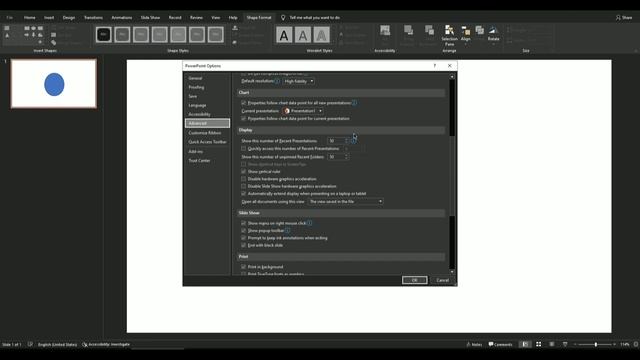Start Slide Show from status bar icon
The image size is (640, 360).
click(565, 344)
